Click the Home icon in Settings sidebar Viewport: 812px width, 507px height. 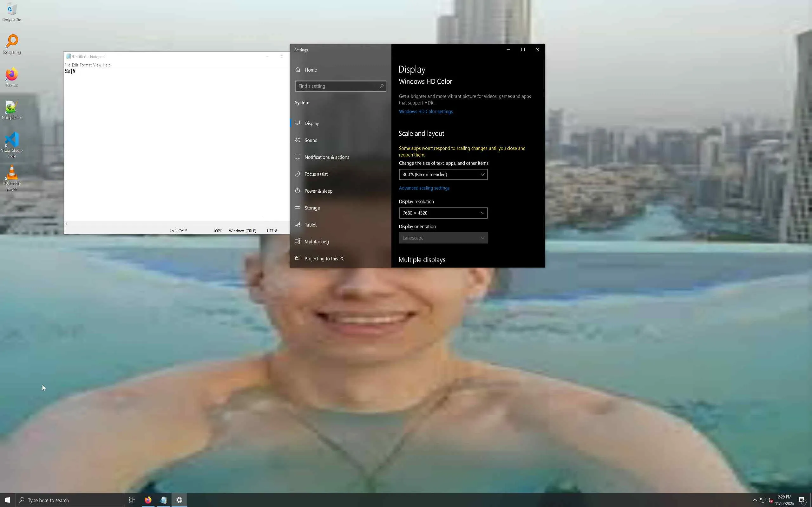point(298,70)
